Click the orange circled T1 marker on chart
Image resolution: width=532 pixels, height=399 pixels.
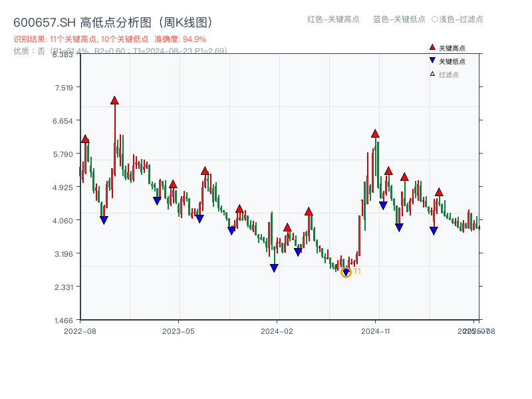pos(346,271)
